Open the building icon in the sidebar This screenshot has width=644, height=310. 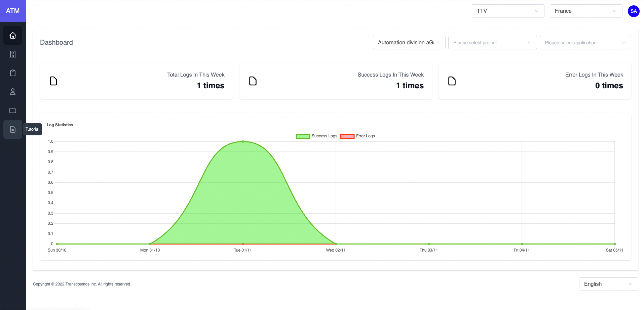tap(13, 54)
